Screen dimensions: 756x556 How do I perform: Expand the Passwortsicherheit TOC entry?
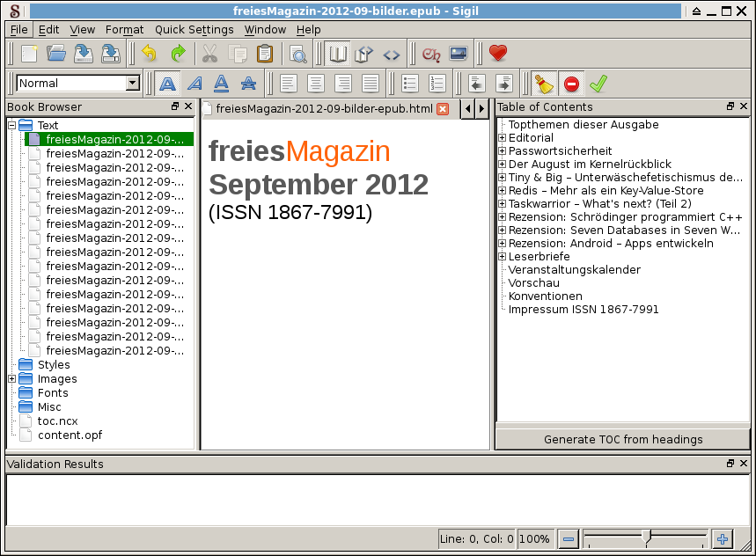tap(502, 150)
